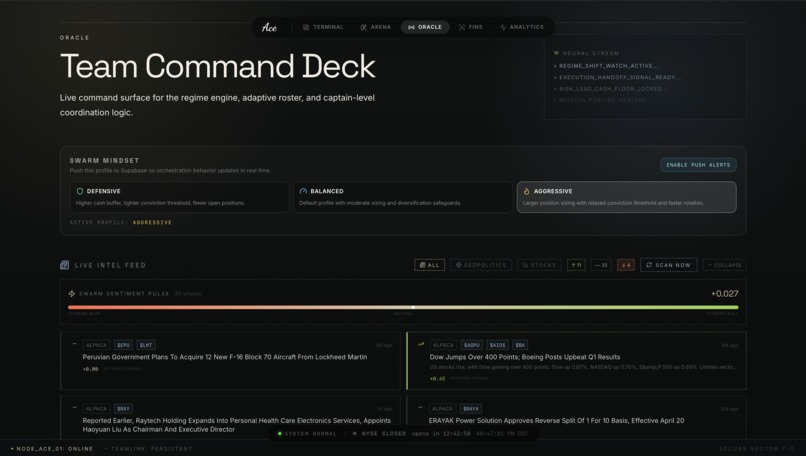Go to the Fins tab
Image resolution: width=806 pixels, height=456 pixels.
click(x=470, y=27)
